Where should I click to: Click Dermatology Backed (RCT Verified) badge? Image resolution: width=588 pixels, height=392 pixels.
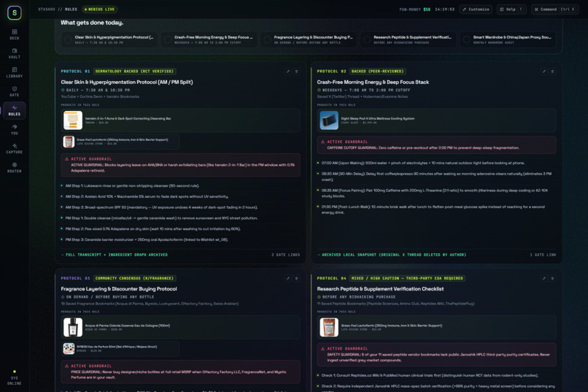134,72
